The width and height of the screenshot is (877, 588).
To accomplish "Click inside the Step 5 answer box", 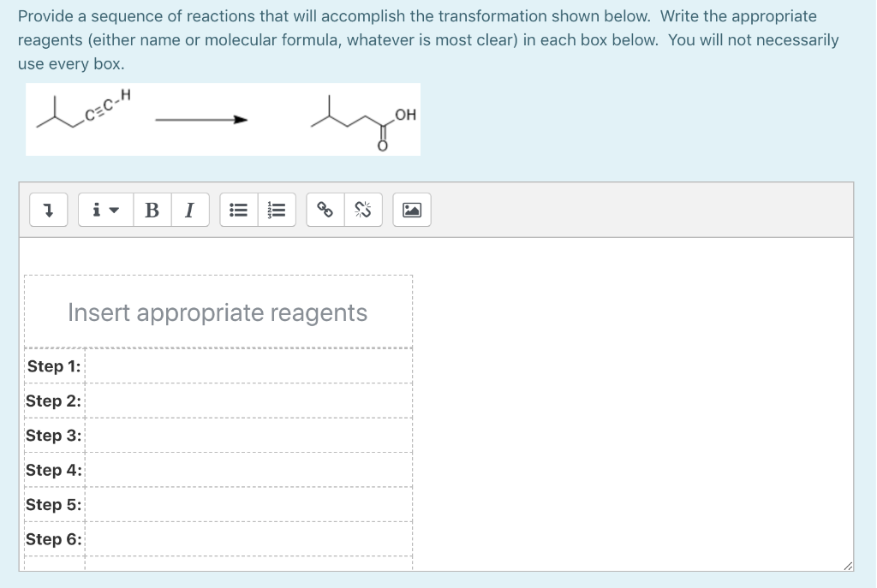I will tap(248, 504).
